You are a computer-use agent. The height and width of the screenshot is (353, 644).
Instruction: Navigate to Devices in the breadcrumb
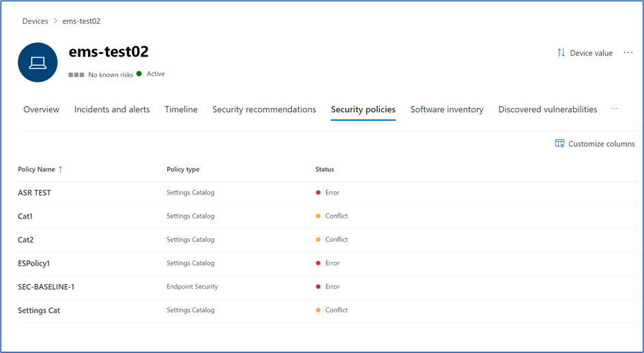tap(35, 21)
